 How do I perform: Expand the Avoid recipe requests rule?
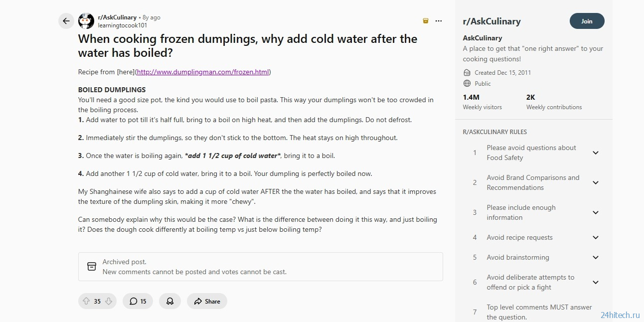coord(595,237)
